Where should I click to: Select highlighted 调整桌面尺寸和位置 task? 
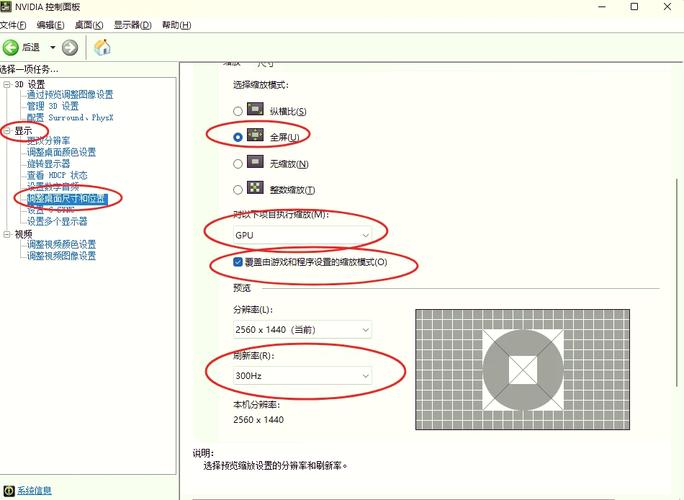pos(67,199)
